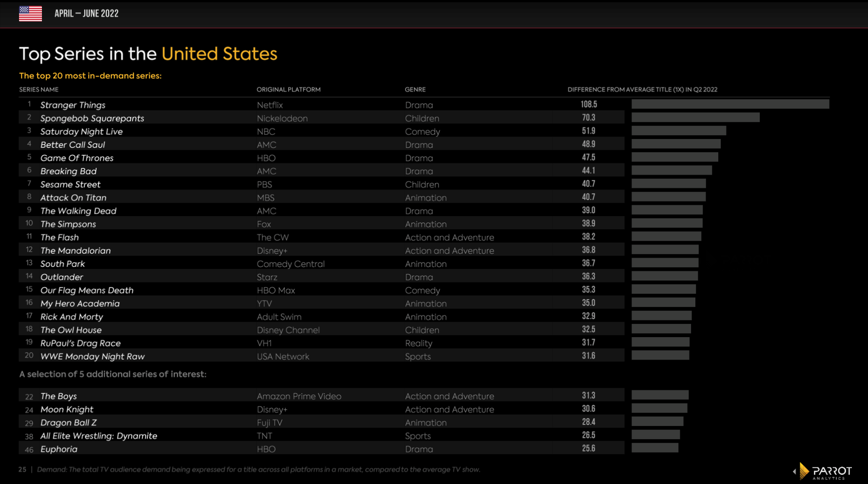This screenshot has width=868, height=484.
Task: Click the SERIES NAME column header
Action: coord(39,89)
